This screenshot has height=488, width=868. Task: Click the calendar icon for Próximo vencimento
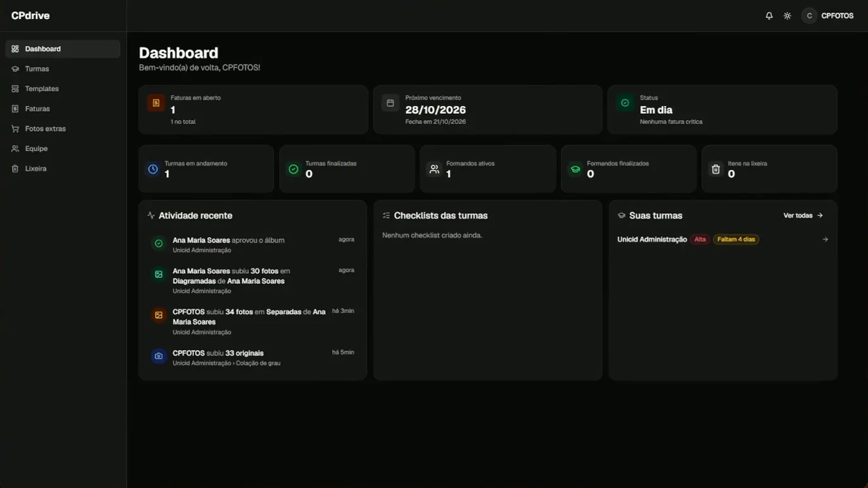(390, 103)
